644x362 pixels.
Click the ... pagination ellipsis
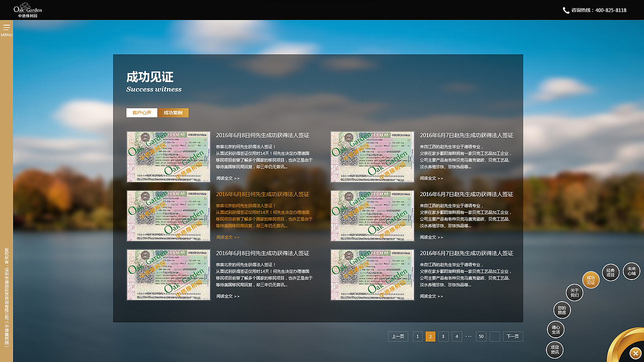pos(468,336)
